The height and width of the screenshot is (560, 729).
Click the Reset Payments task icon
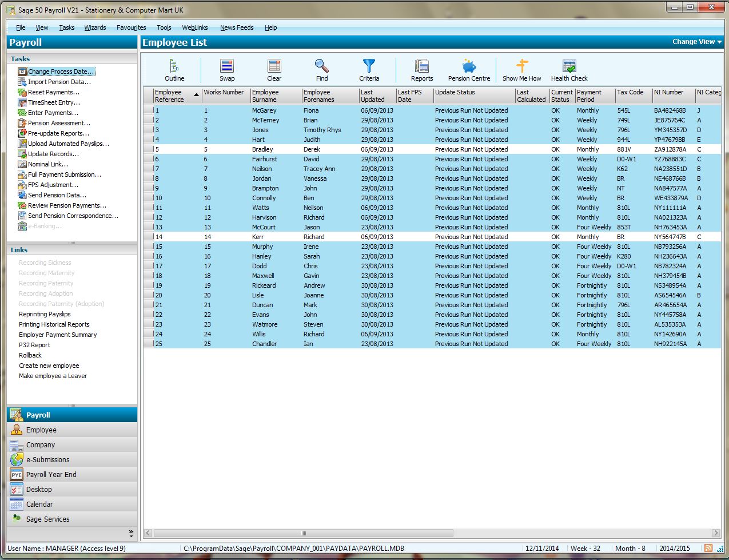(22, 92)
